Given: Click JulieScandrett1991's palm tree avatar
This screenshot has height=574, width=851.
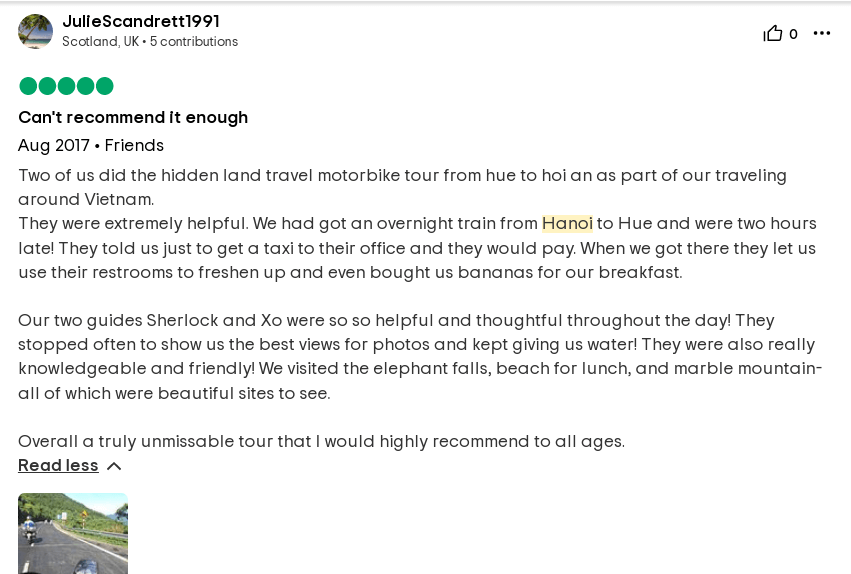Looking at the screenshot, I should coord(35,31).
